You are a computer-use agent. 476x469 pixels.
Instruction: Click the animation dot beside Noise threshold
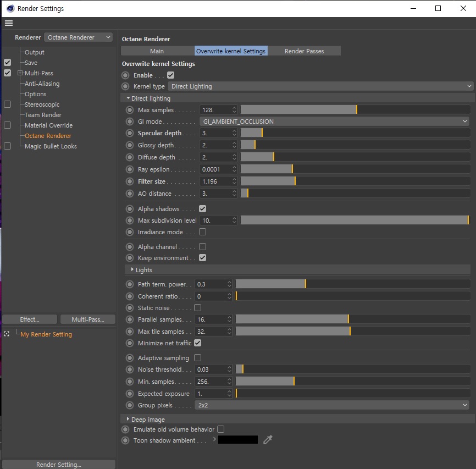[130, 369]
